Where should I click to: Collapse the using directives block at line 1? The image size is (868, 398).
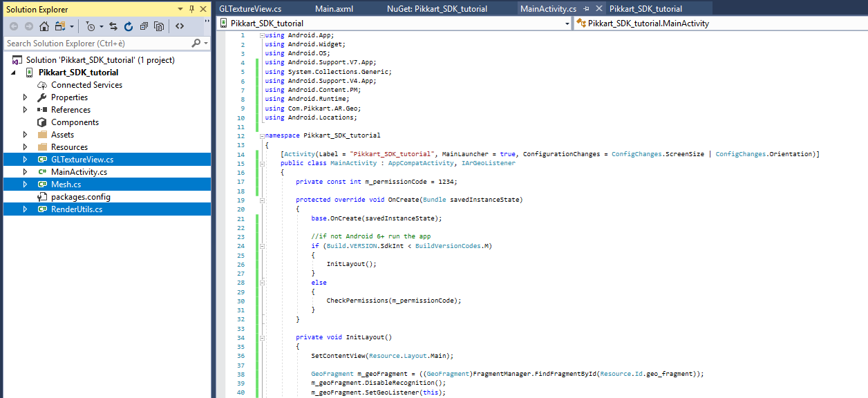pos(262,35)
